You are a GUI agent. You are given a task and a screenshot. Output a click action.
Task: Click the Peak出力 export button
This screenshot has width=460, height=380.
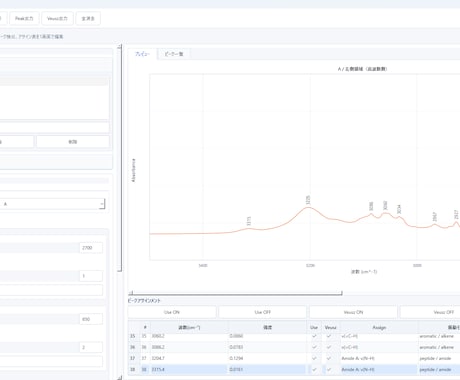(24, 19)
